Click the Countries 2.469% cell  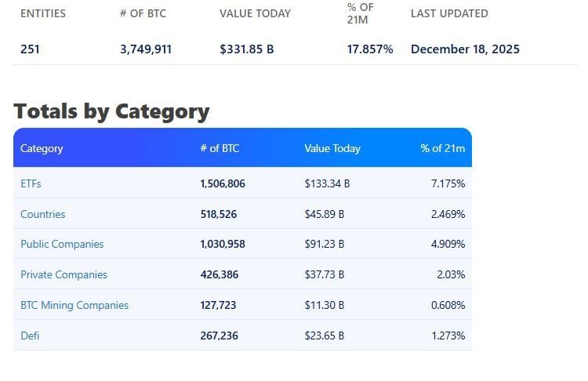(448, 214)
